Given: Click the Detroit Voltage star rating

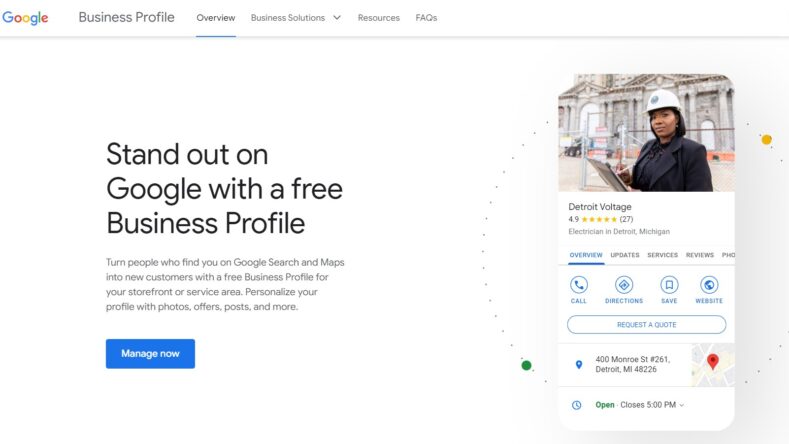Looking at the screenshot, I should pyautogui.click(x=600, y=219).
